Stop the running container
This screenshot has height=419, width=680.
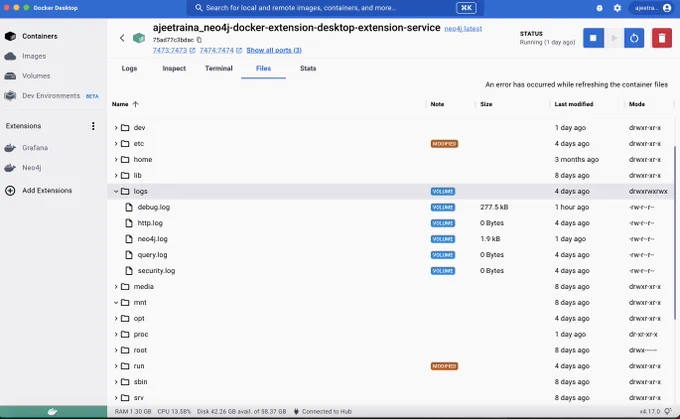593,38
